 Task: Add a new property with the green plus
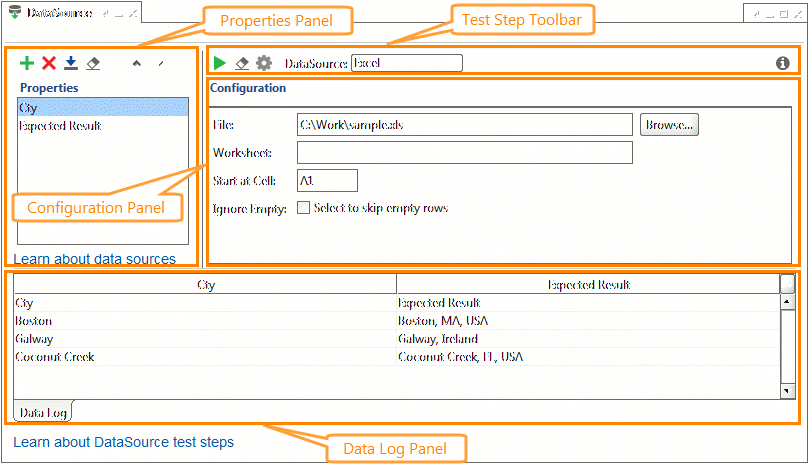point(27,63)
